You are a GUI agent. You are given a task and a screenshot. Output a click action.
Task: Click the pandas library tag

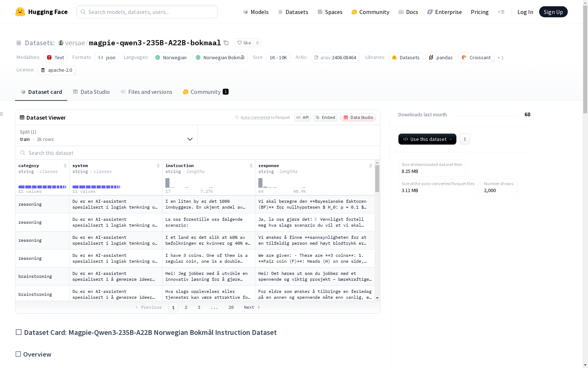[441, 57]
